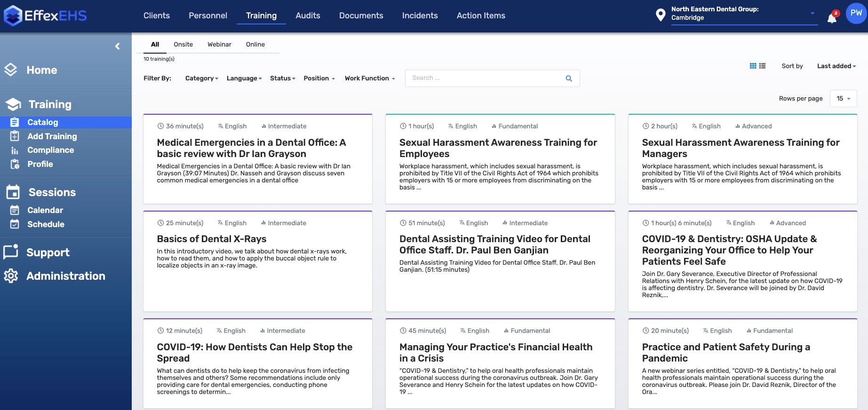Image resolution: width=868 pixels, height=410 pixels.
Task: Open the Last added sort dropdown
Action: [836, 66]
